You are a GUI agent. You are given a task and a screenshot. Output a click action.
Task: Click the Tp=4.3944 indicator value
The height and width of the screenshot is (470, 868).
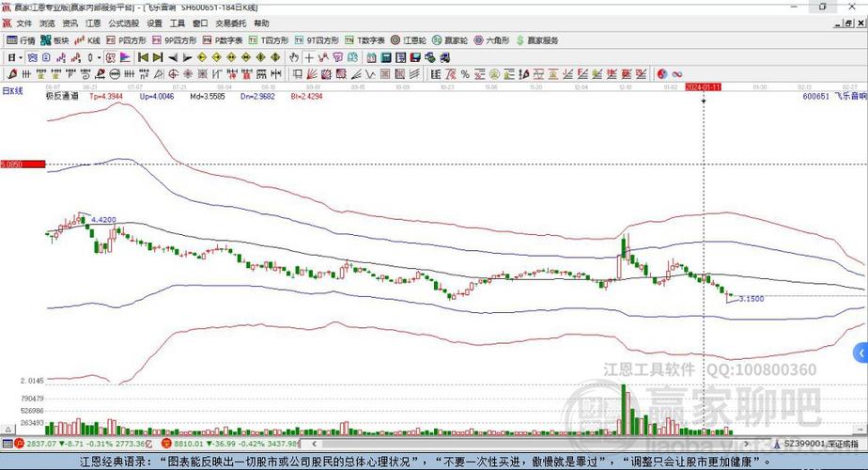point(106,96)
